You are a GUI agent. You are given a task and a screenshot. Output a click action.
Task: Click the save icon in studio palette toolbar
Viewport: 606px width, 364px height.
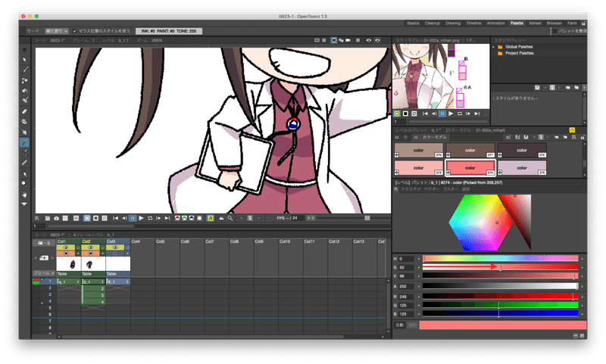point(537,88)
